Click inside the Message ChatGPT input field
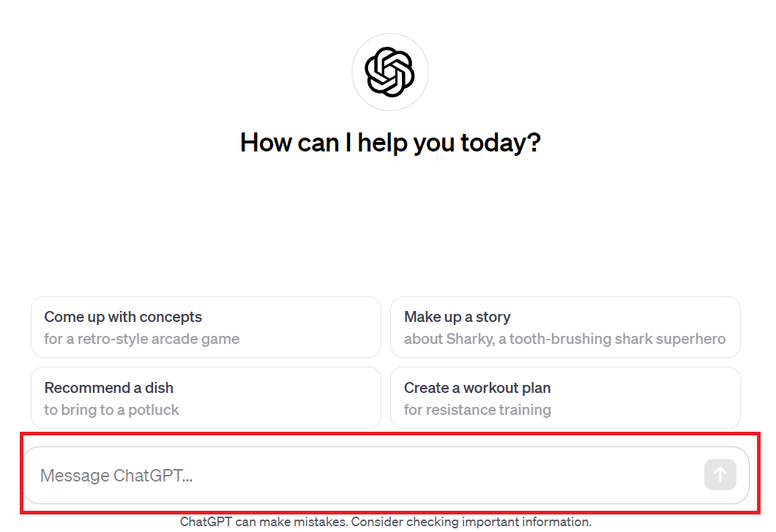Viewport: 776px width, 532px height. pyautogui.click(x=366, y=476)
